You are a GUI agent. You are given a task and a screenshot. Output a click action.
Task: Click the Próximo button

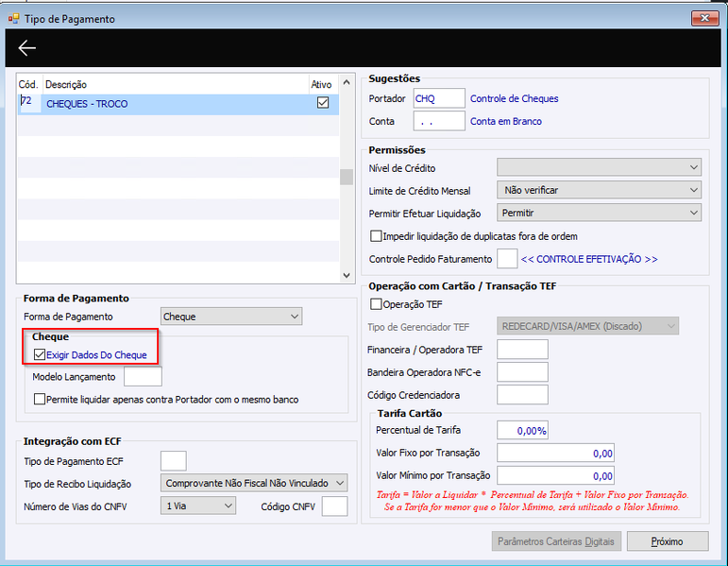click(668, 541)
